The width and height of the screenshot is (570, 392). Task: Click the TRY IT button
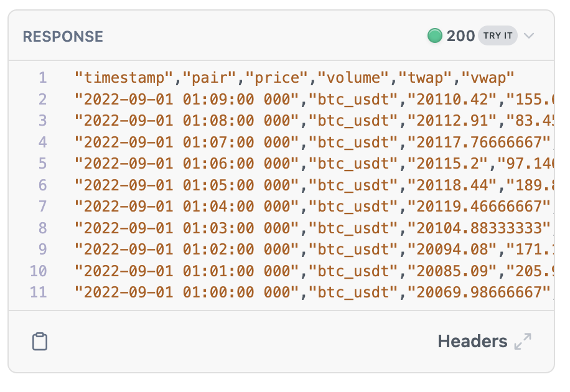coord(498,35)
